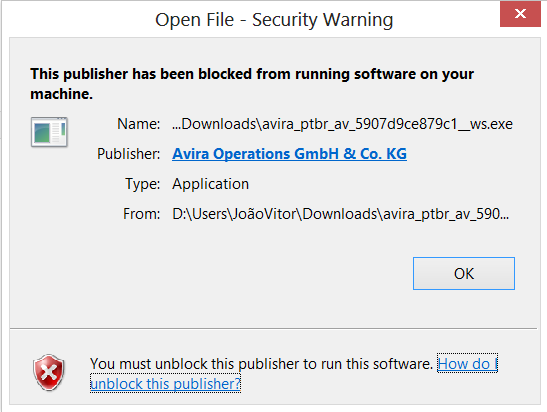
Task: Click the red shield error icon
Action: (49, 373)
